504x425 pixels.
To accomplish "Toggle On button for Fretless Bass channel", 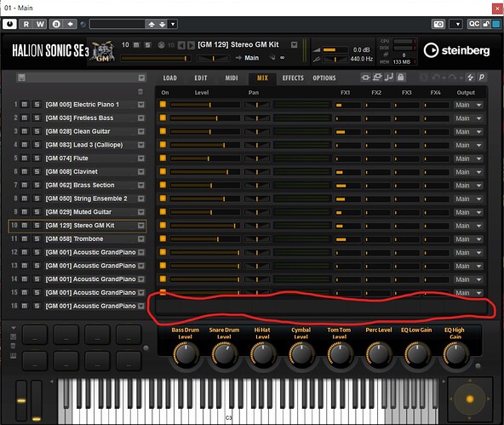I will tap(163, 118).
